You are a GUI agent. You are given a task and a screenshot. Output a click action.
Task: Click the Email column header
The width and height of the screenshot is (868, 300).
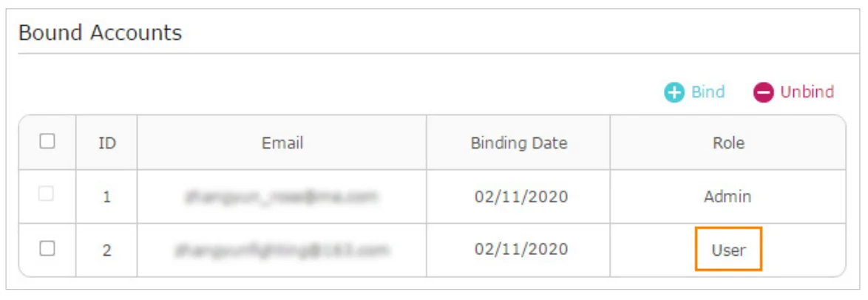tap(282, 143)
